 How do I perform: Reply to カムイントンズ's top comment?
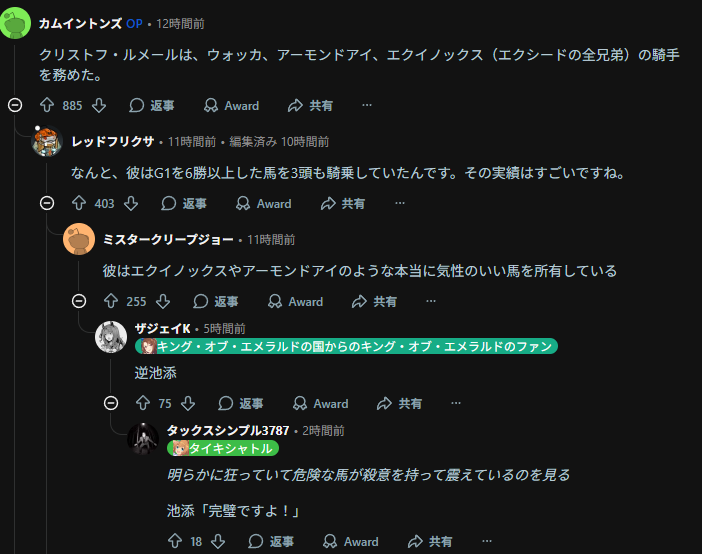(x=151, y=105)
